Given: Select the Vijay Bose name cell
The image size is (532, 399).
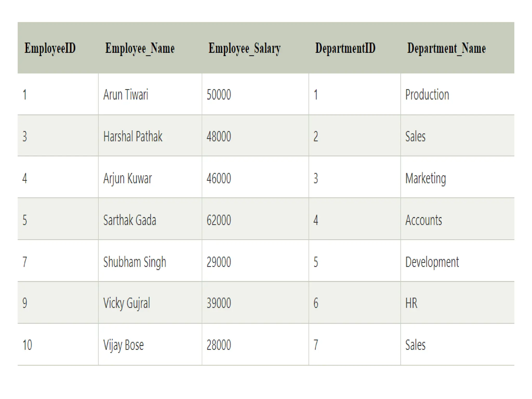Looking at the screenshot, I should tap(150, 345).
